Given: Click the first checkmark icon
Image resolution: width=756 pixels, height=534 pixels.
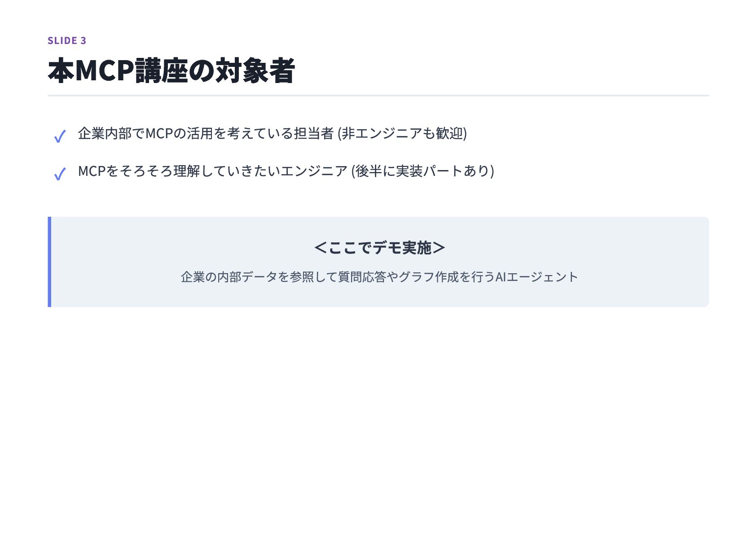Looking at the screenshot, I should click(60, 136).
